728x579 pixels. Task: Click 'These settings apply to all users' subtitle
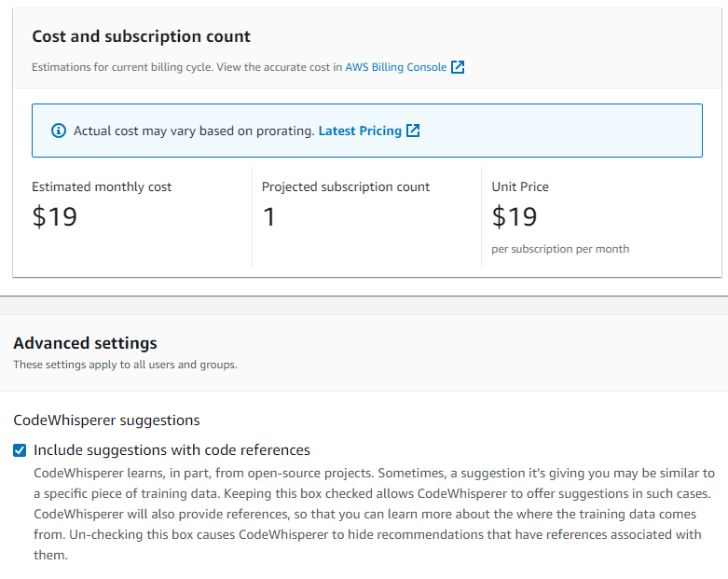(125, 365)
